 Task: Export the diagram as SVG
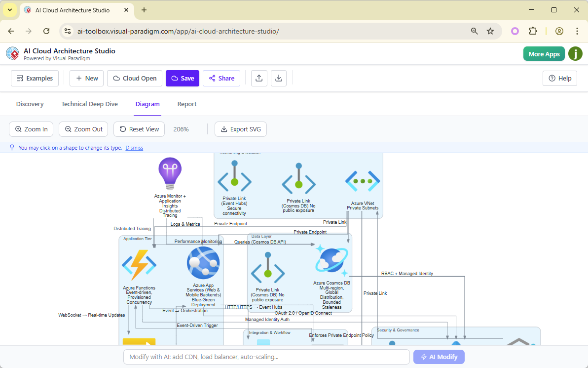pyautogui.click(x=240, y=129)
